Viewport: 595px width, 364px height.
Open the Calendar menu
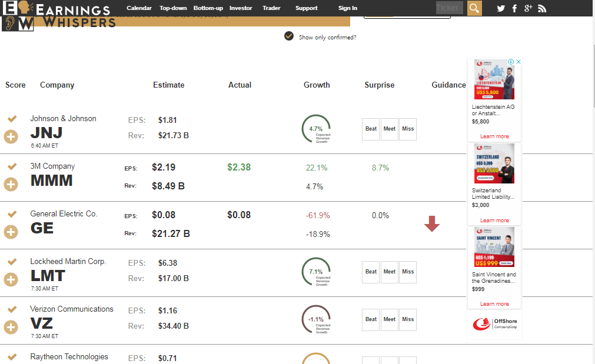[139, 8]
